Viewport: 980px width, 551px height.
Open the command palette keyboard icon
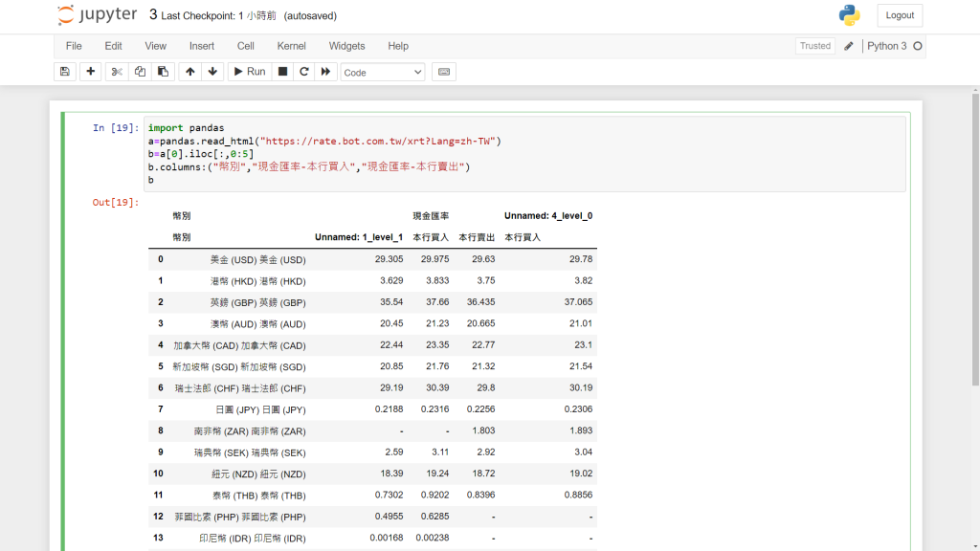[x=444, y=72]
